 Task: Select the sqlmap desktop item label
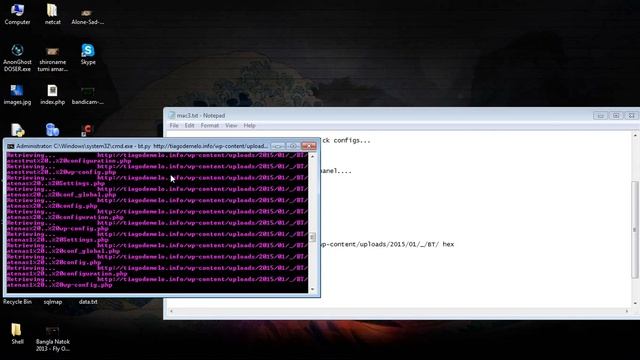coord(53,302)
